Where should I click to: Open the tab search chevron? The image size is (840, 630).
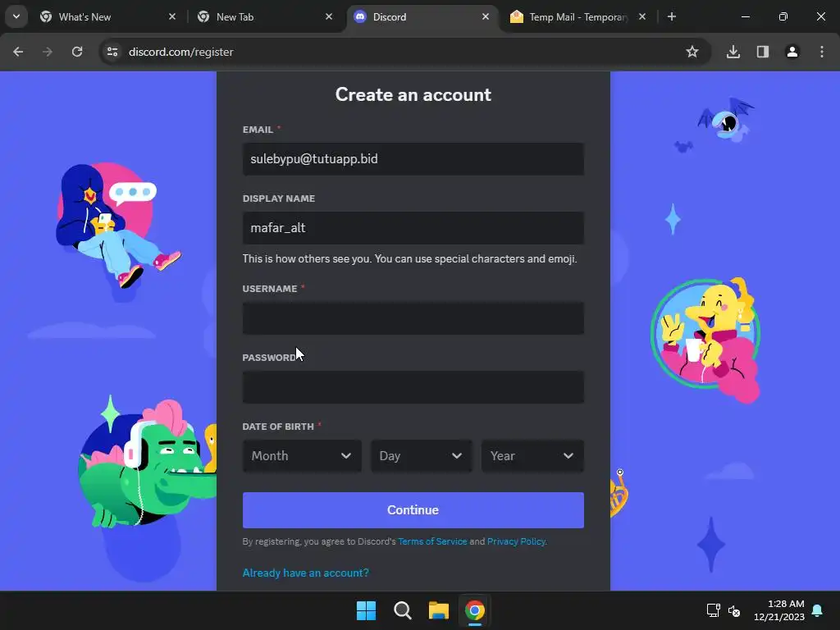click(x=16, y=16)
